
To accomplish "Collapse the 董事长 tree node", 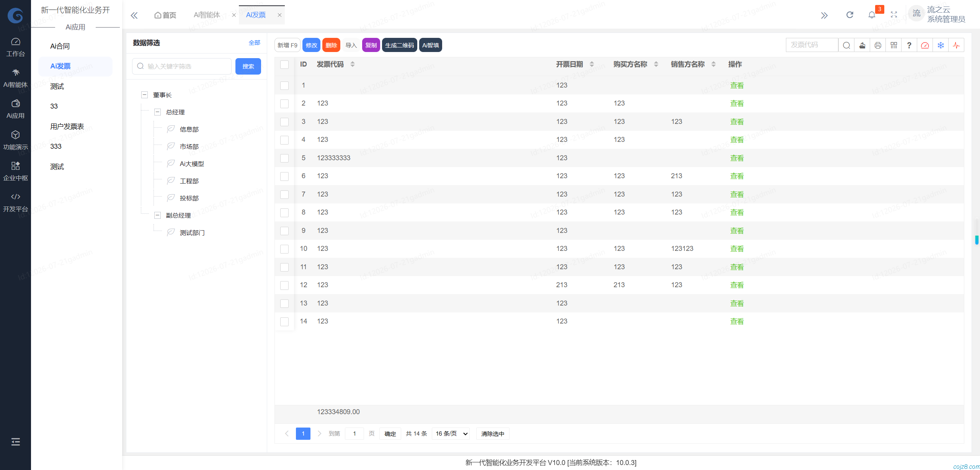I will pyautogui.click(x=144, y=95).
